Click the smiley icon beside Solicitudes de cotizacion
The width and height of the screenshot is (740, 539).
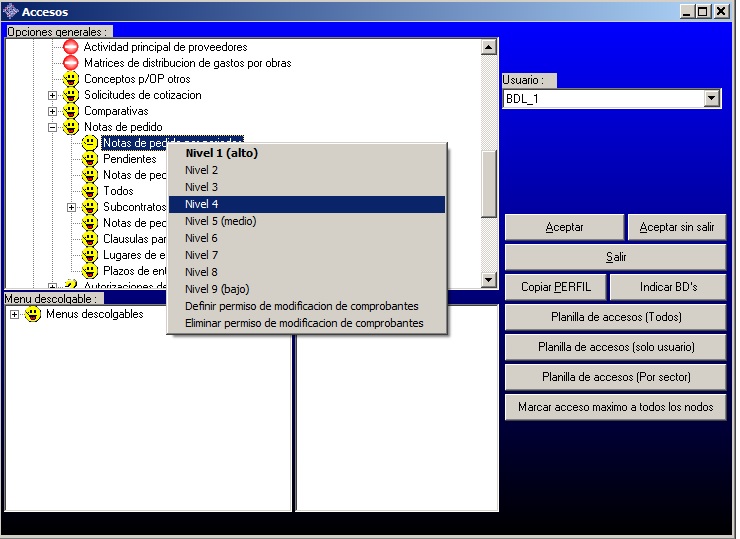tap(71, 95)
